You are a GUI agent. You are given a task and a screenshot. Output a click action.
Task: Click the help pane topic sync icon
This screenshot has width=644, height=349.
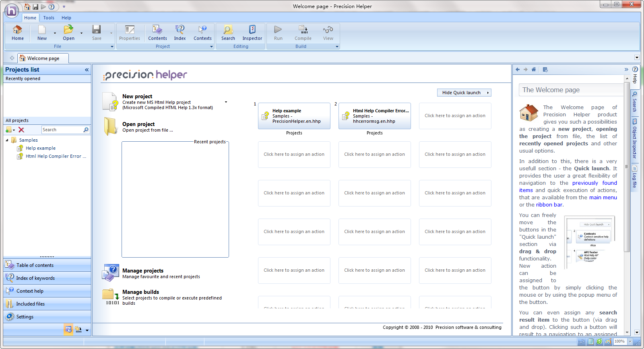pyautogui.click(x=545, y=70)
